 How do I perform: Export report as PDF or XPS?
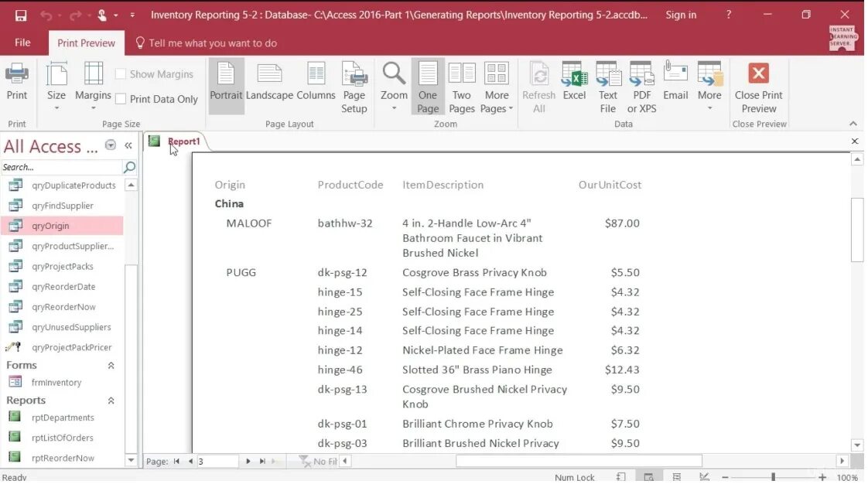(x=641, y=87)
